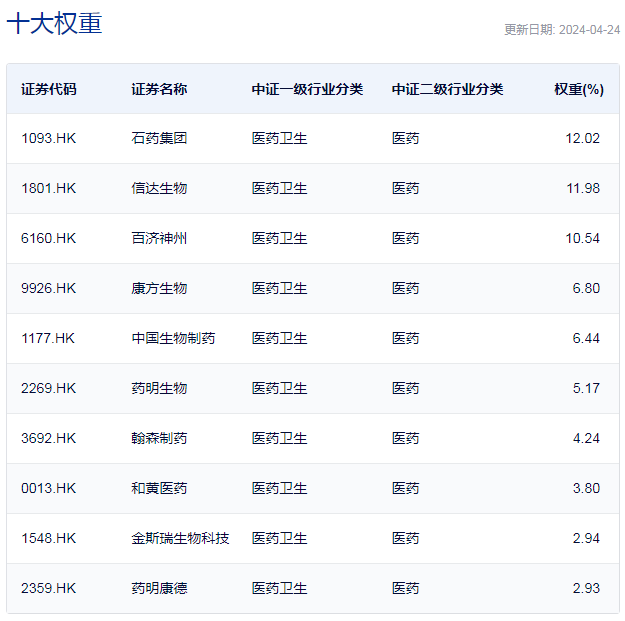Select stock name 药明康德
The image size is (625, 621).
pos(159,588)
